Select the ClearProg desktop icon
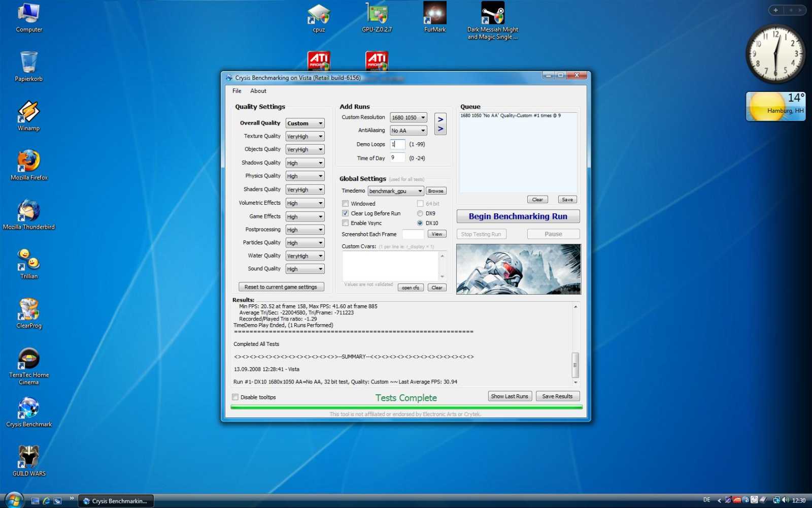This screenshot has height=508, width=812. pos(29,313)
